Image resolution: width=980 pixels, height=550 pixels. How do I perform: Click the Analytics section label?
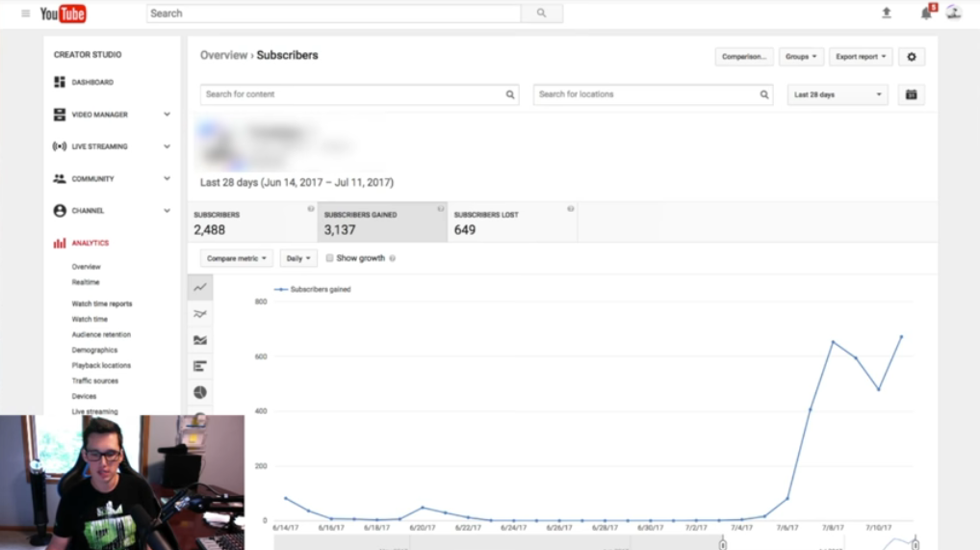click(x=90, y=243)
